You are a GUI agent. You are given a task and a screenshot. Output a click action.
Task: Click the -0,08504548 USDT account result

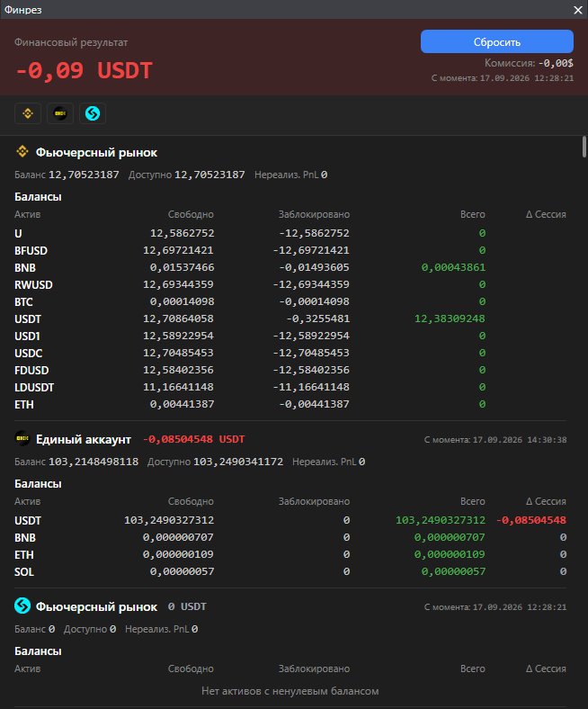pos(194,439)
